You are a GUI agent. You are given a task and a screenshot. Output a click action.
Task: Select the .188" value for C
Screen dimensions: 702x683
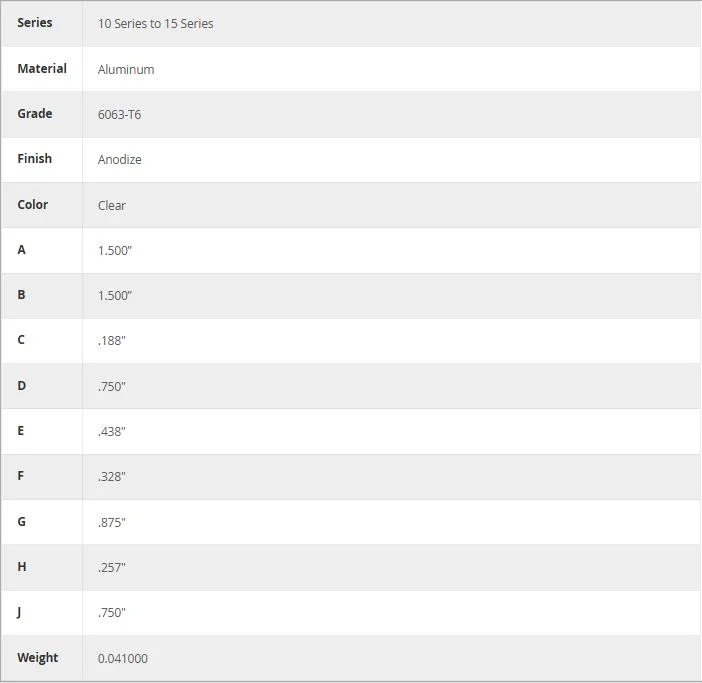(x=111, y=341)
